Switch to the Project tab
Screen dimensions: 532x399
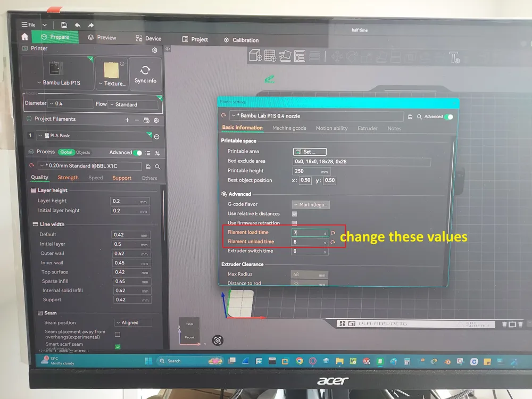pyautogui.click(x=195, y=39)
